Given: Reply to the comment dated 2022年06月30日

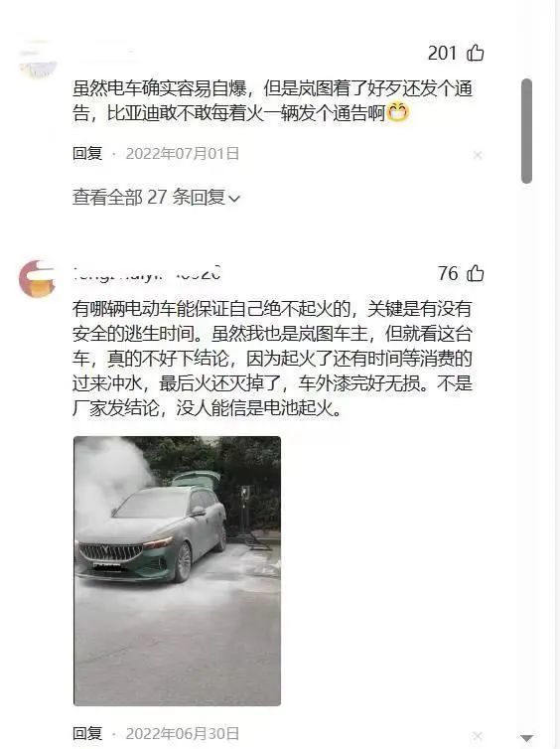Looking at the screenshot, I should (87, 733).
